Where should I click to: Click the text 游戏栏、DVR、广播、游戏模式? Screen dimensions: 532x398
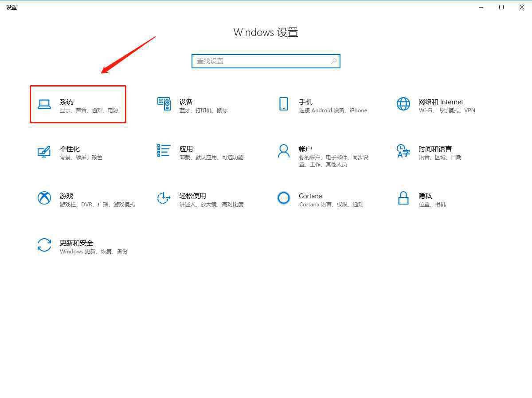[98, 205]
